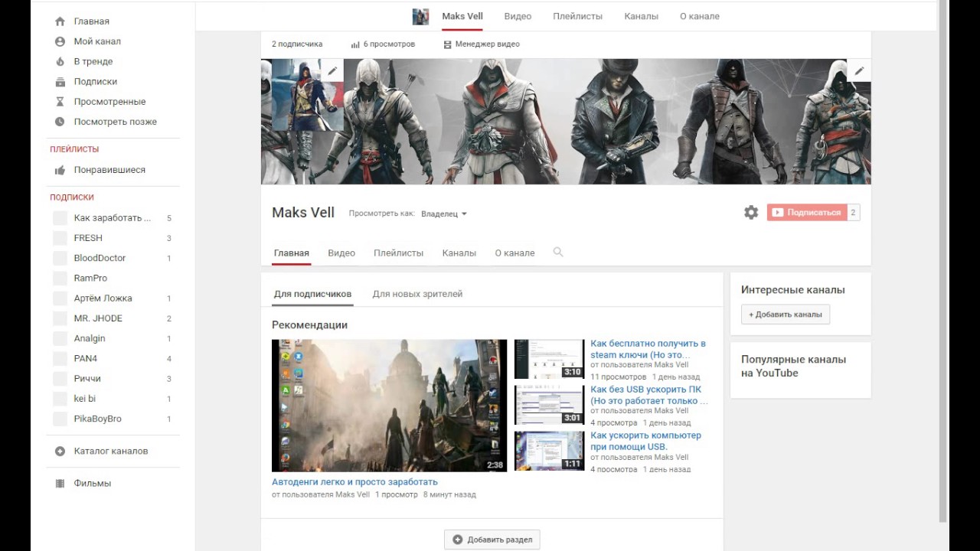Screen dimensions: 980x551
Task: Open the Как без USB ускорить ПК link
Action: [649, 395]
